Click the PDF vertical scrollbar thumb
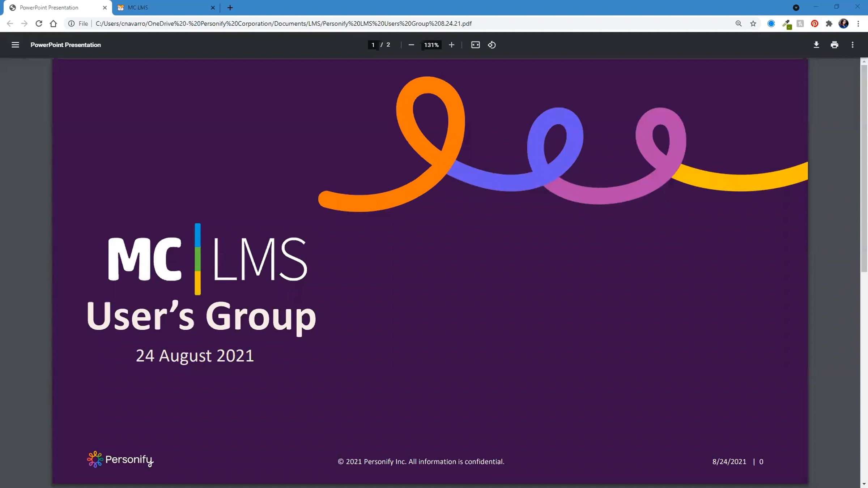The image size is (868, 488). pyautogui.click(x=864, y=168)
